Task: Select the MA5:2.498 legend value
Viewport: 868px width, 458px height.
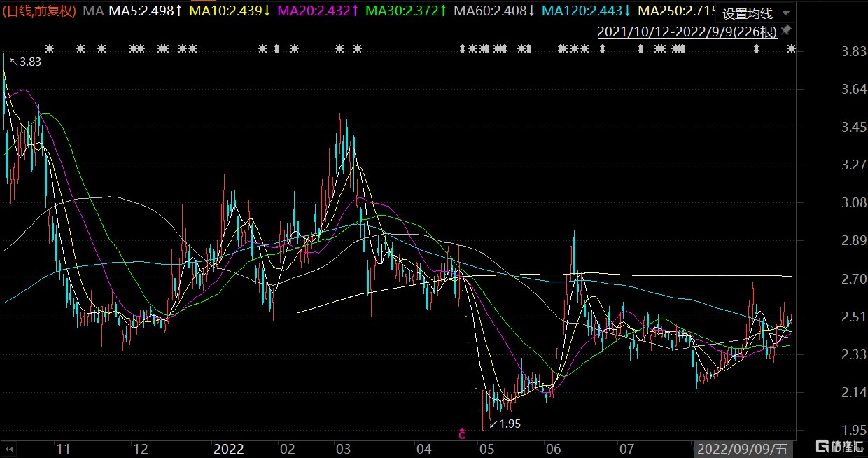Action: click(x=146, y=11)
